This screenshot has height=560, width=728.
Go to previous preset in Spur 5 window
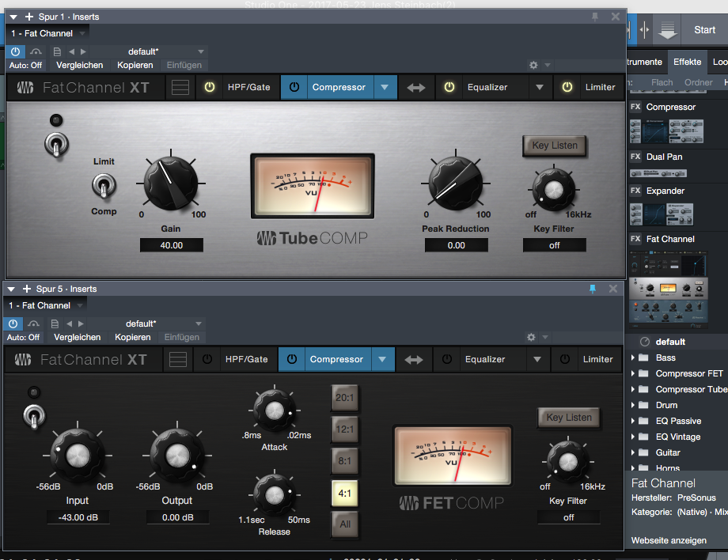(x=69, y=324)
